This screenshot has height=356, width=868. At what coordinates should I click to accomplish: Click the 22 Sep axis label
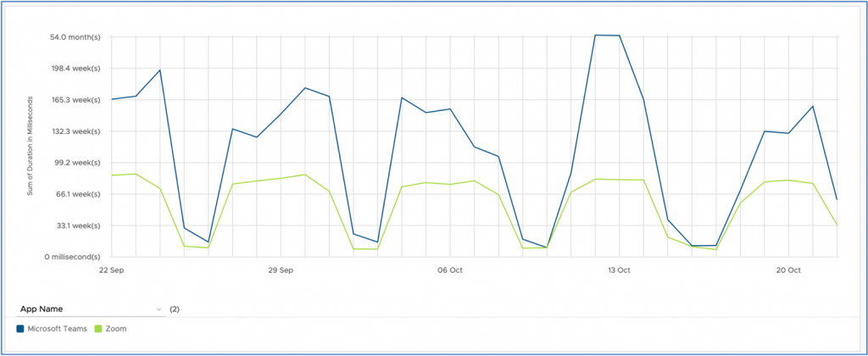click(111, 270)
